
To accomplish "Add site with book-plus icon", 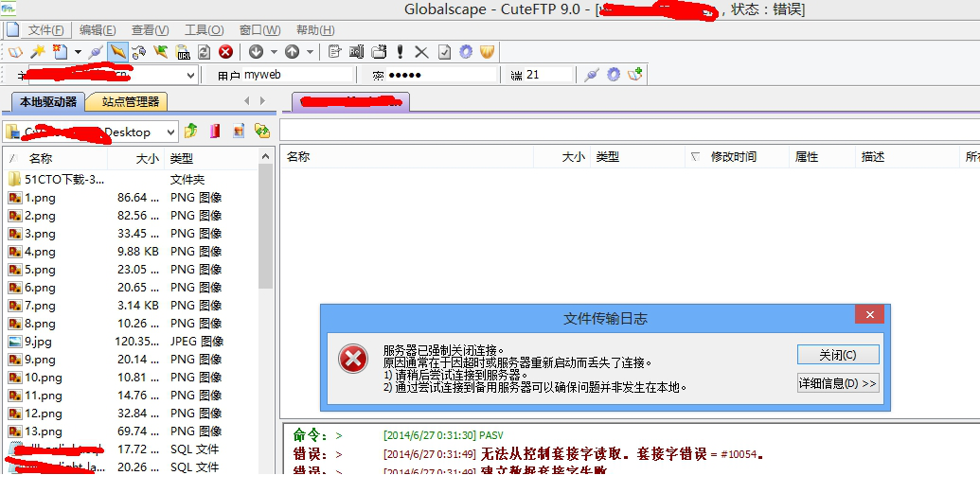I will pos(635,75).
